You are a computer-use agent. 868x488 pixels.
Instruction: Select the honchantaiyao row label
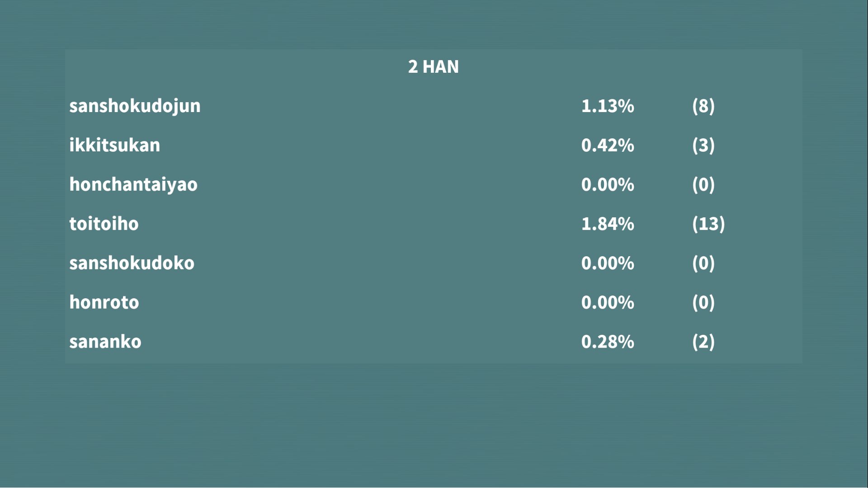pos(133,185)
